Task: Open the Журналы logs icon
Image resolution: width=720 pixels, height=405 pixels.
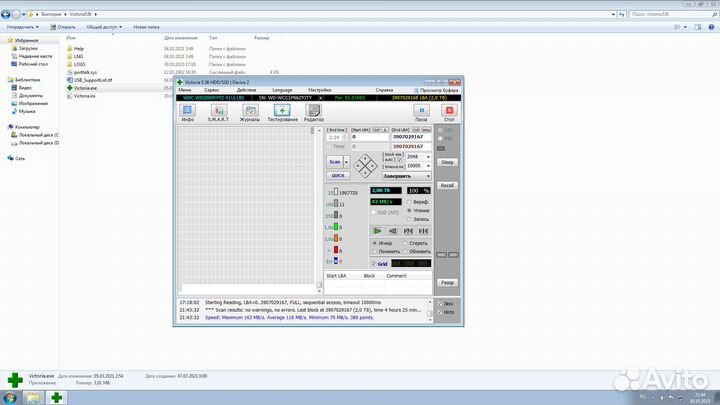Action: tap(250, 113)
